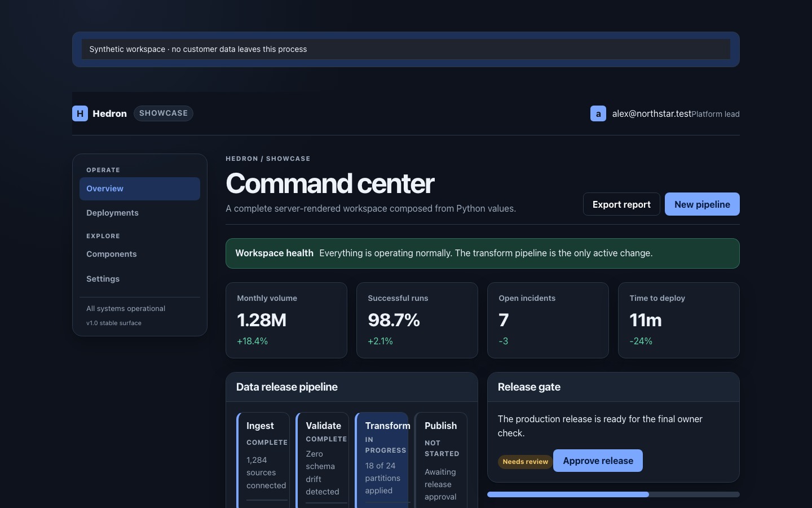Open Settings in sidebar
The image size is (812, 508).
coord(140,279)
